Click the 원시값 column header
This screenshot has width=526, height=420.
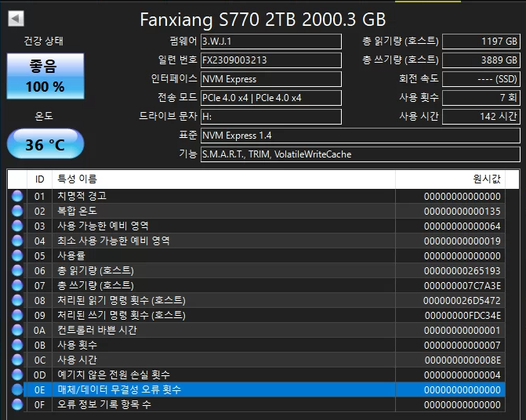(451, 179)
